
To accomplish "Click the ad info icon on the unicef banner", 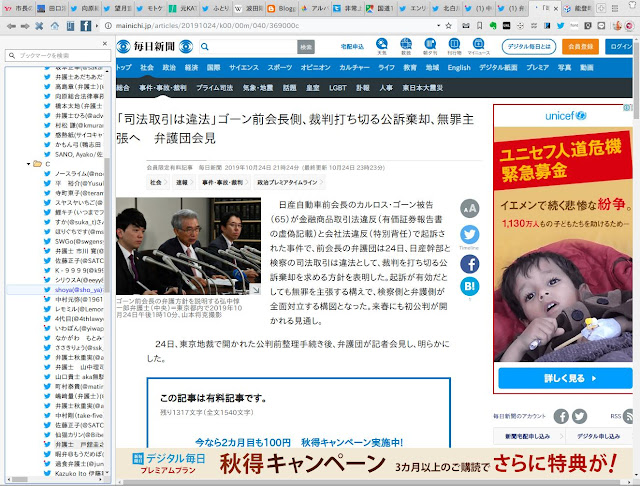I will click(627, 108).
